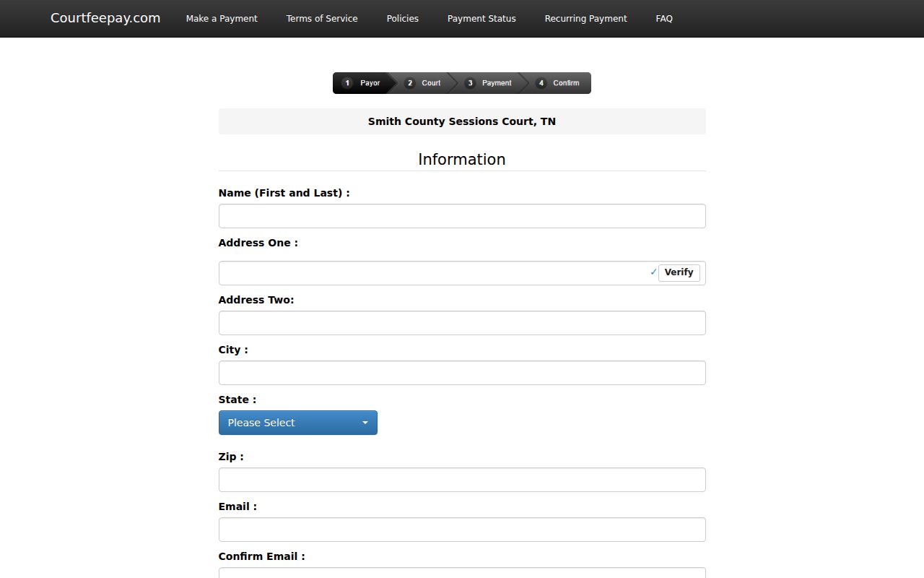Click the Name (First and Last) field
The image size is (924, 578).
click(x=462, y=216)
